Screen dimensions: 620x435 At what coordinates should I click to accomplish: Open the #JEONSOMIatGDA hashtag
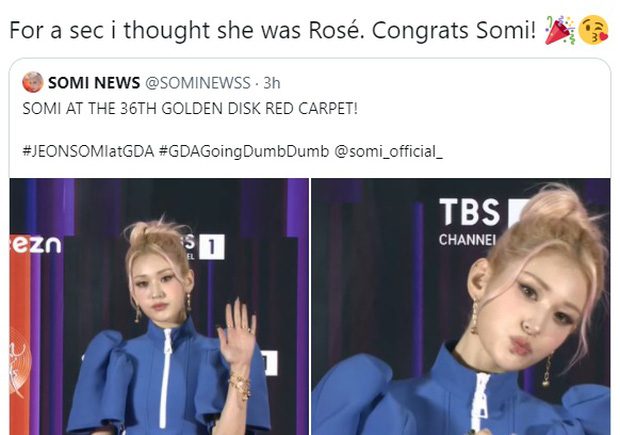[88, 151]
